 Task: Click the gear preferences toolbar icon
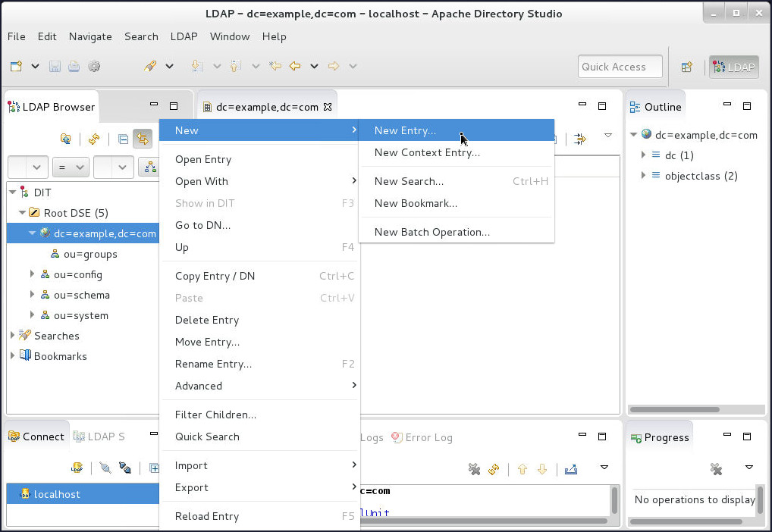tap(93, 66)
